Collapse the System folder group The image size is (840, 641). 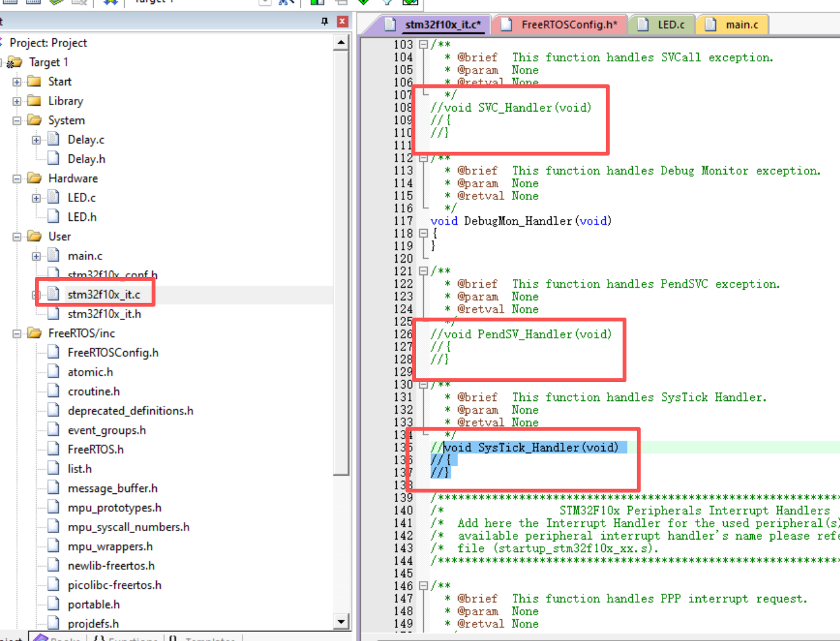click(x=17, y=121)
